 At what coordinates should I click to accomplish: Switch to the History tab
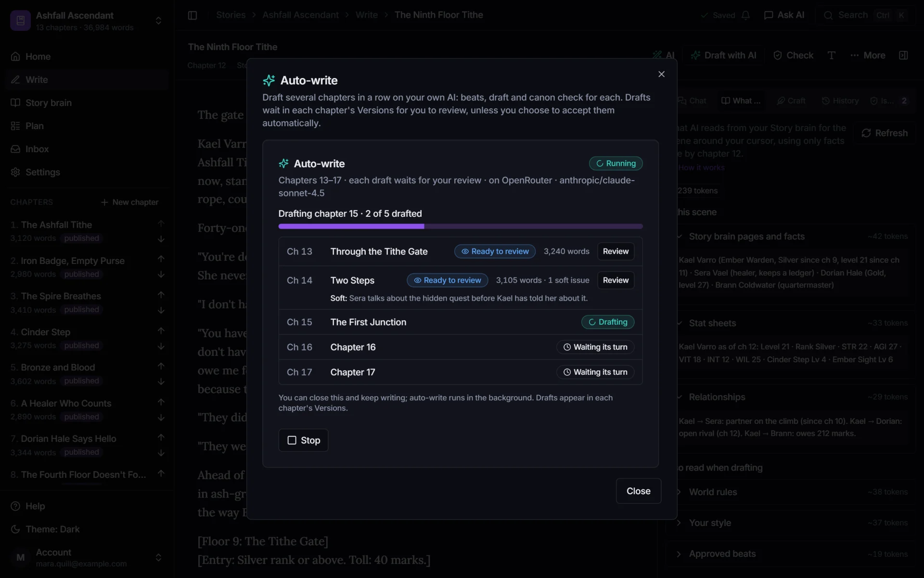click(840, 101)
